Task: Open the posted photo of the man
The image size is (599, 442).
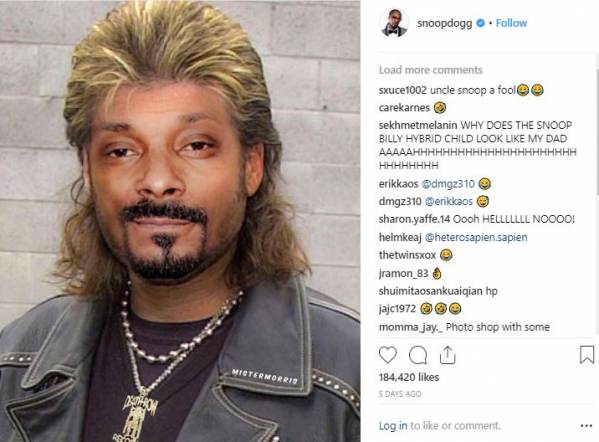Action: [x=180, y=221]
